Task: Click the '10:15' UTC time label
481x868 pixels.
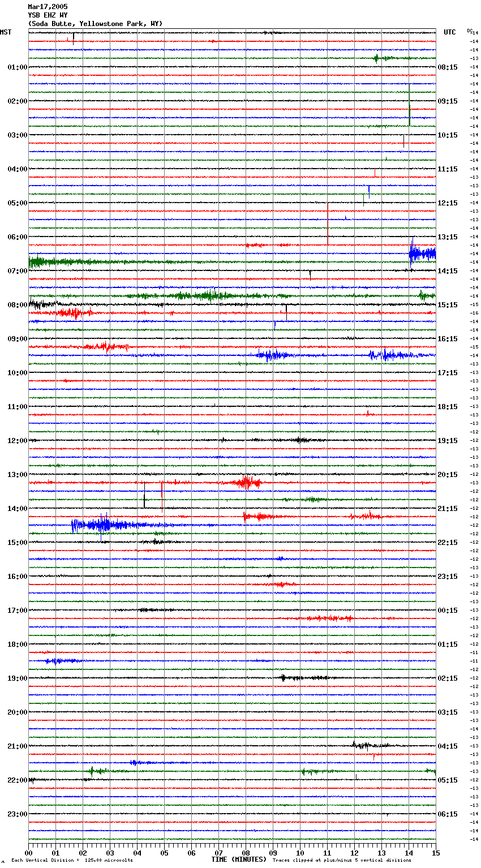Action: pos(448,135)
